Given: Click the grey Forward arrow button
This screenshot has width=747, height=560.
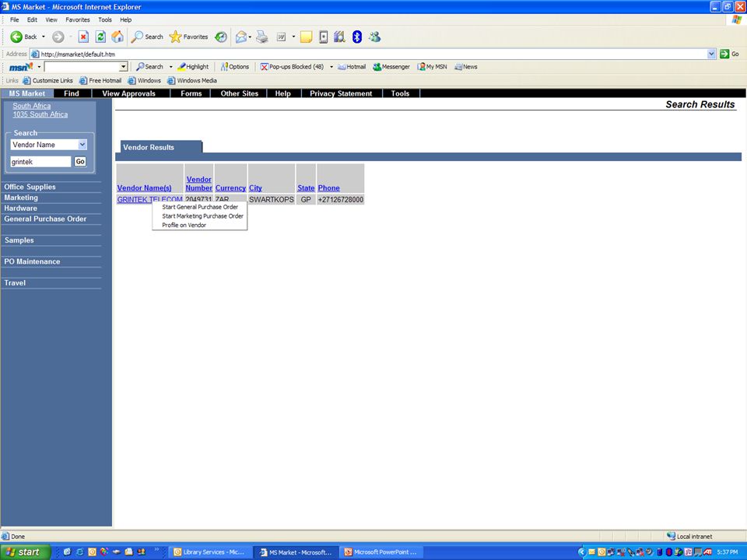Looking at the screenshot, I should tap(58, 37).
